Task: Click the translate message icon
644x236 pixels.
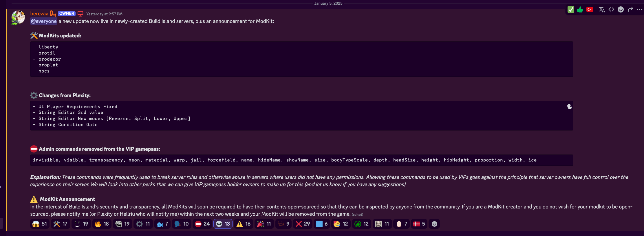Action: click(602, 10)
